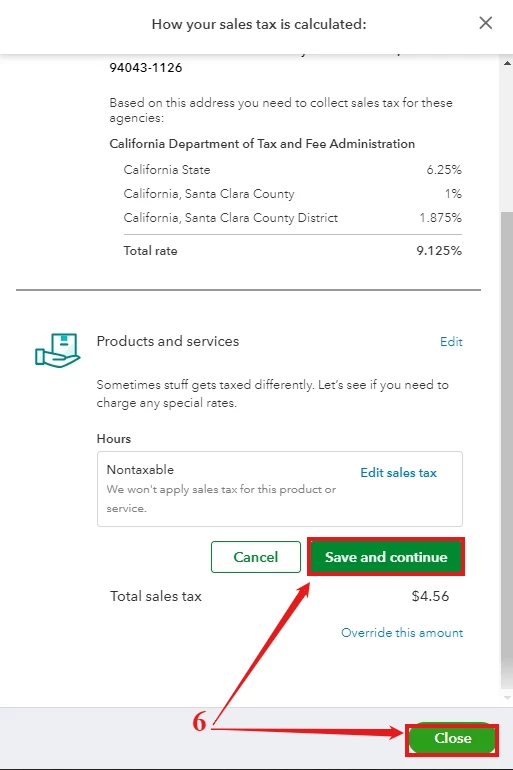Click the ZIP code 94043-1126 text
The height and width of the screenshot is (770, 513).
coord(146,68)
